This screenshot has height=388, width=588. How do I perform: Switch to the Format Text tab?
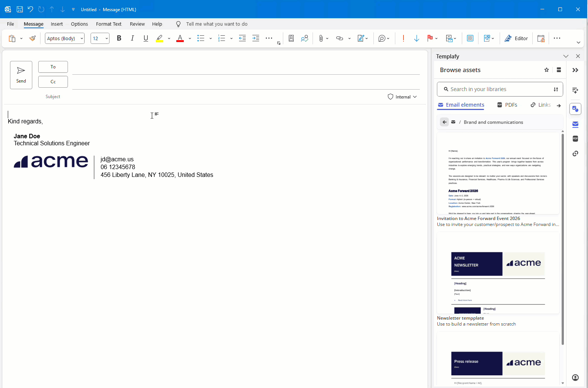point(109,24)
